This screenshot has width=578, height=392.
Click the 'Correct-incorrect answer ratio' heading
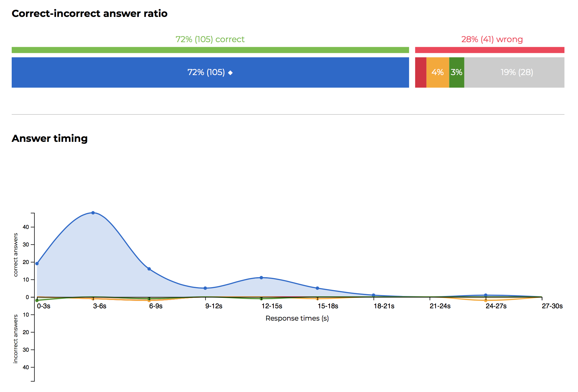[90, 14]
